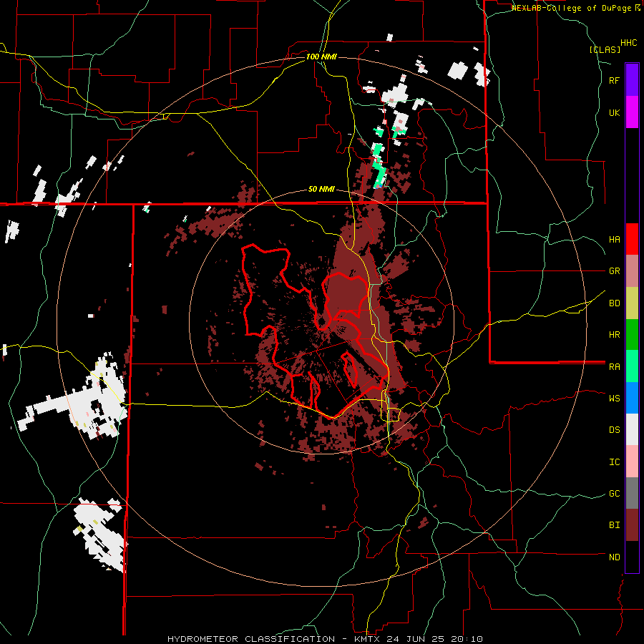
Task: Select the BD yellow legend block
Action: coord(632,303)
